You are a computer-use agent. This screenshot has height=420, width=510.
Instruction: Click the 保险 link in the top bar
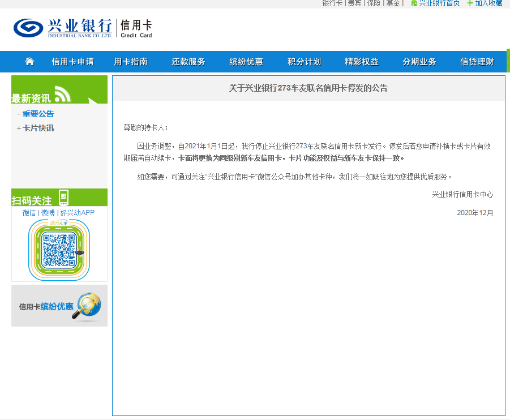coord(374,3)
